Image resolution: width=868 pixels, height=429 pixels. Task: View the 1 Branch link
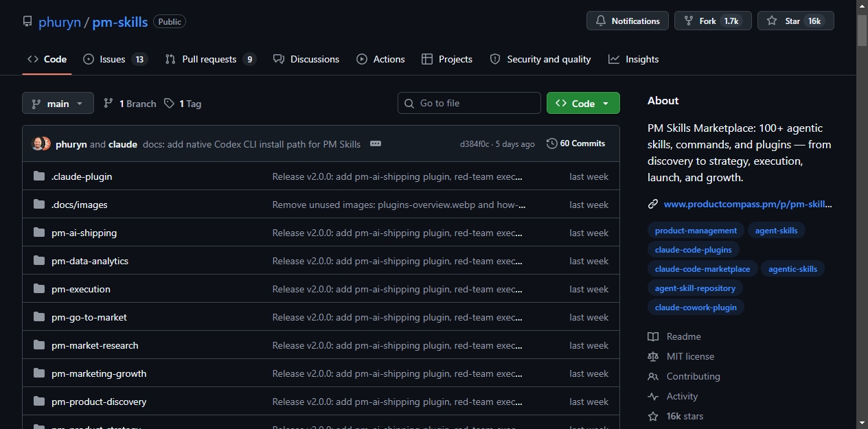130,104
